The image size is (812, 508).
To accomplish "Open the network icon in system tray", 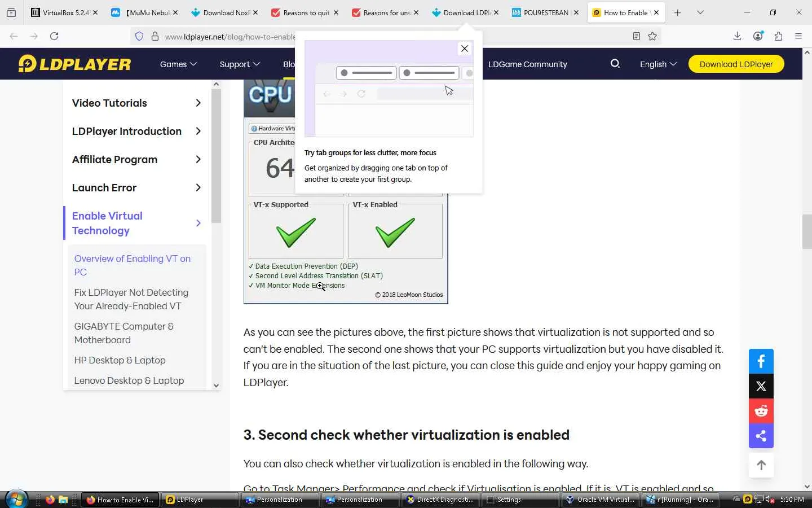I will (759, 500).
